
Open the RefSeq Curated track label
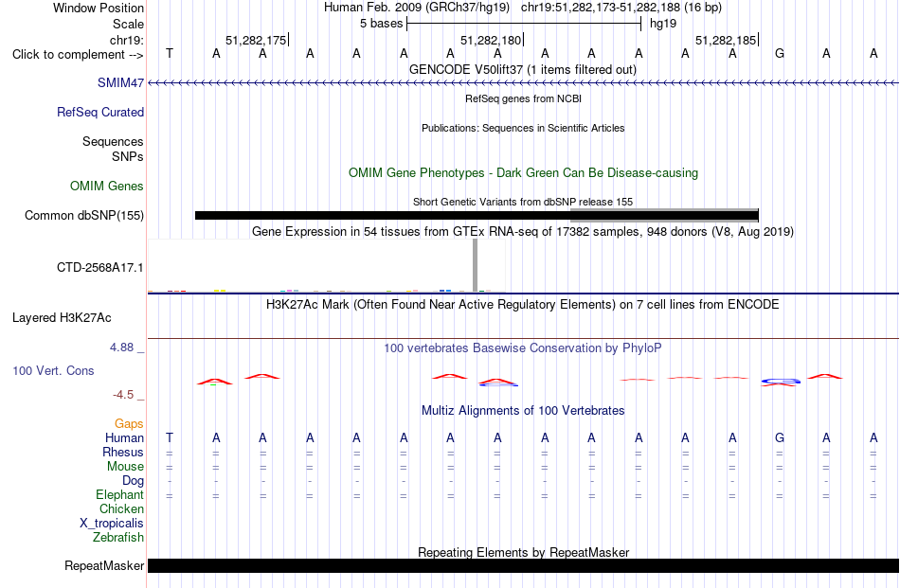(100, 112)
